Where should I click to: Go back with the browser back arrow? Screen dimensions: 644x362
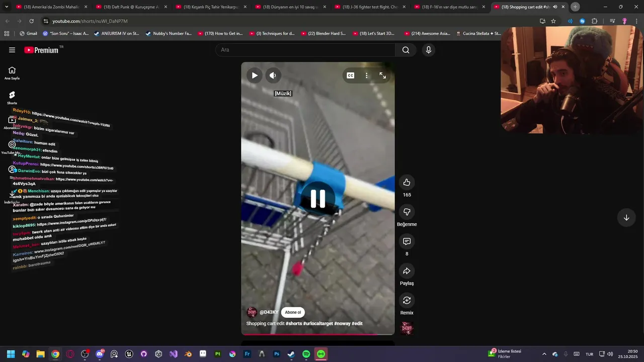click(7, 21)
